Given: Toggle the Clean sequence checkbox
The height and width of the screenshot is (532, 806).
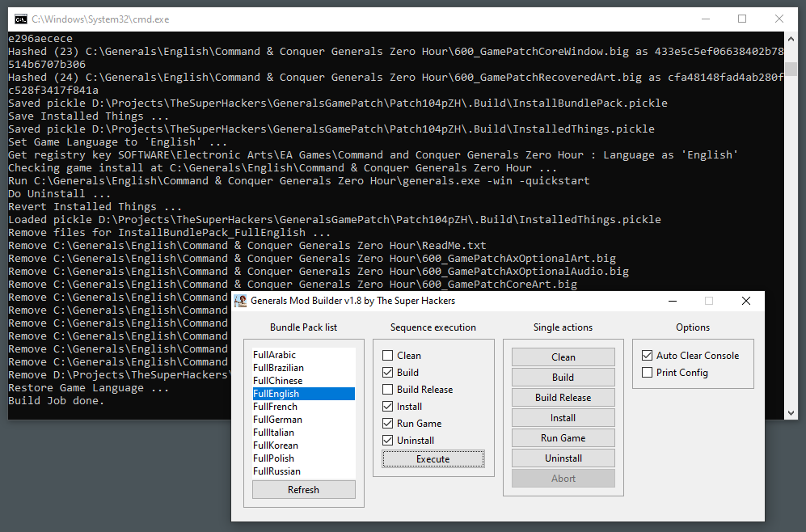Looking at the screenshot, I should pyautogui.click(x=387, y=355).
